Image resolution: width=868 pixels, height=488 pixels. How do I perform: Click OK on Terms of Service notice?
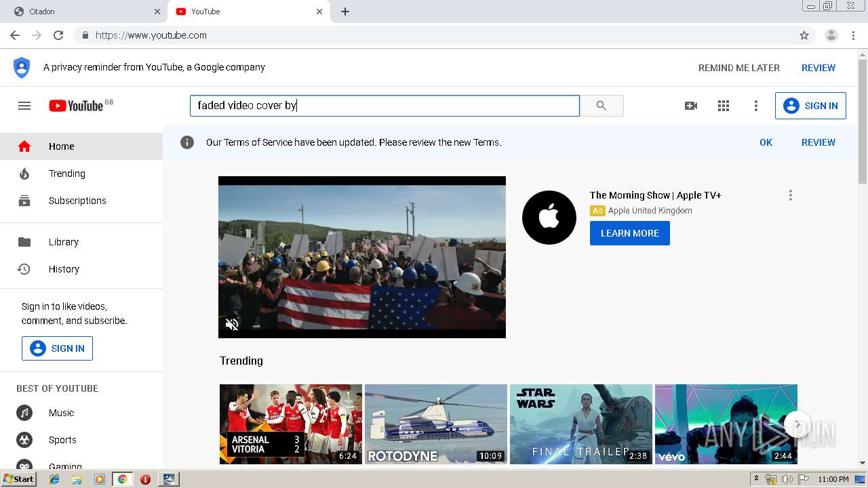point(766,142)
